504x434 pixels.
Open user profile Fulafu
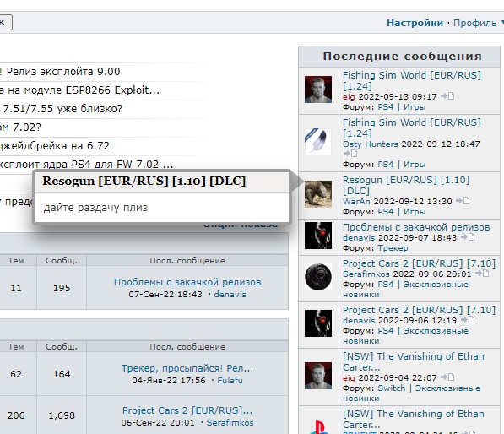230,380
